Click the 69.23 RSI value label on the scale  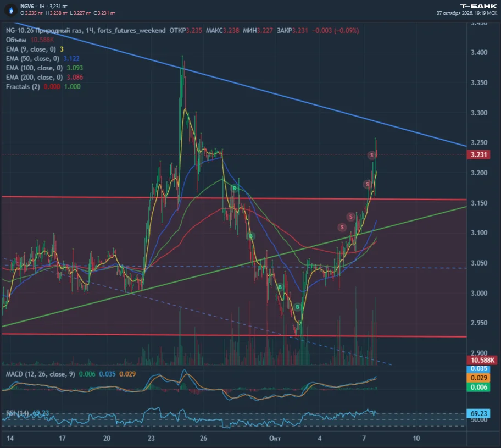click(x=478, y=413)
